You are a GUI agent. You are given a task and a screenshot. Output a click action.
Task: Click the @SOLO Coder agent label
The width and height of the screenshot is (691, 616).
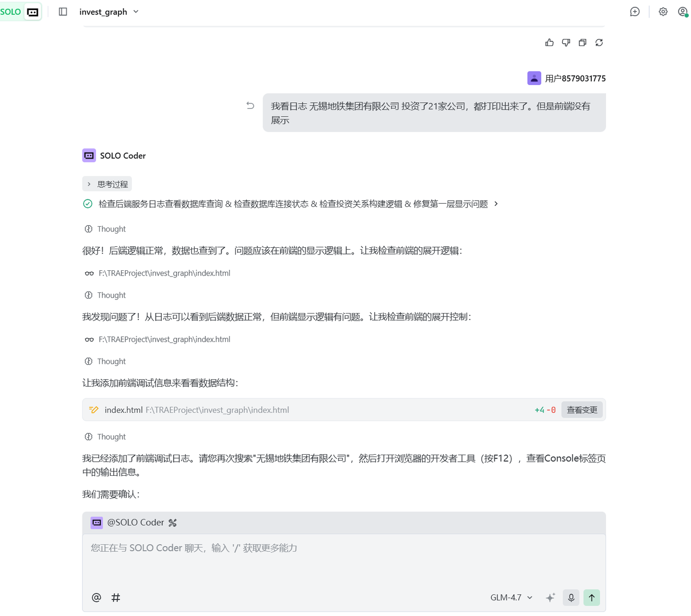[135, 522]
